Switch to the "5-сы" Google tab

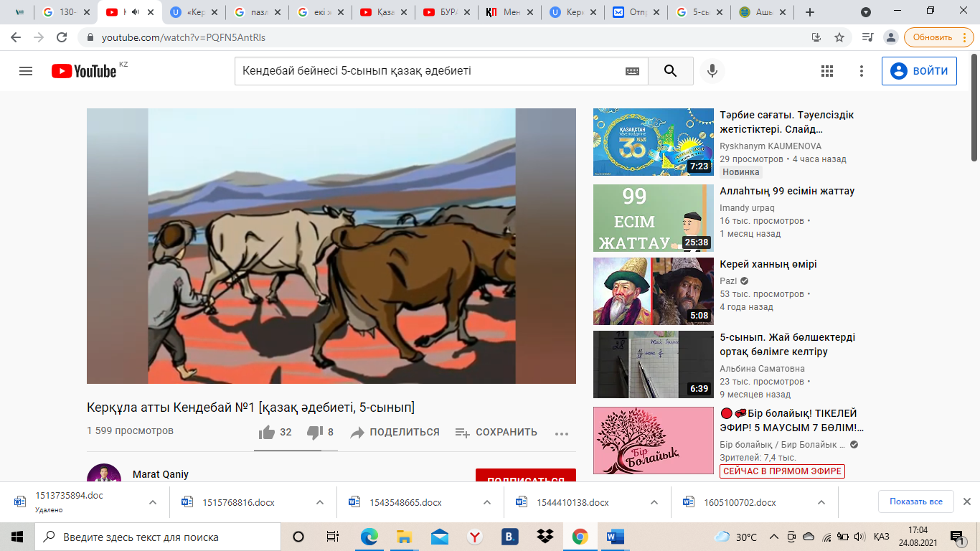[x=700, y=12]
